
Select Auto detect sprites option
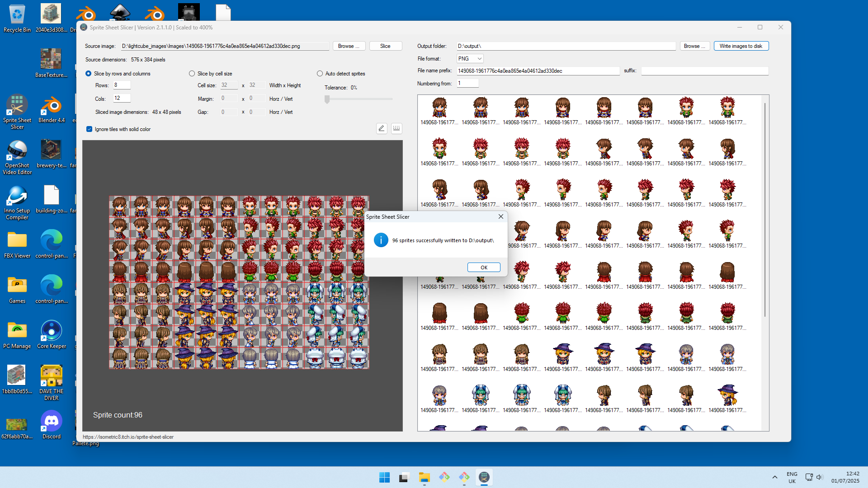coord(320,74)
